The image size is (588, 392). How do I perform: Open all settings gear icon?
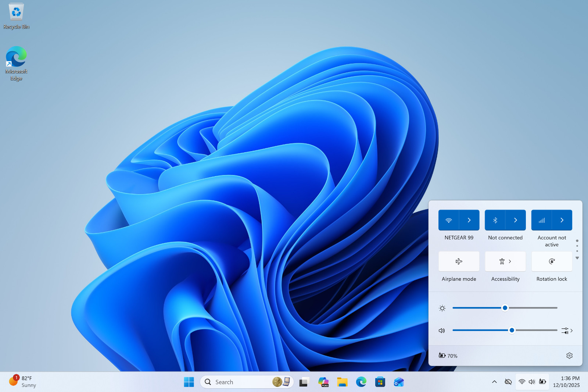coord(569,356)
